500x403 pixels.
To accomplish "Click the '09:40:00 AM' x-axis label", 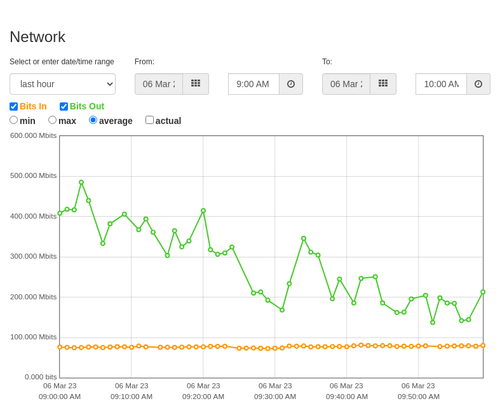I will click(347, 397).
